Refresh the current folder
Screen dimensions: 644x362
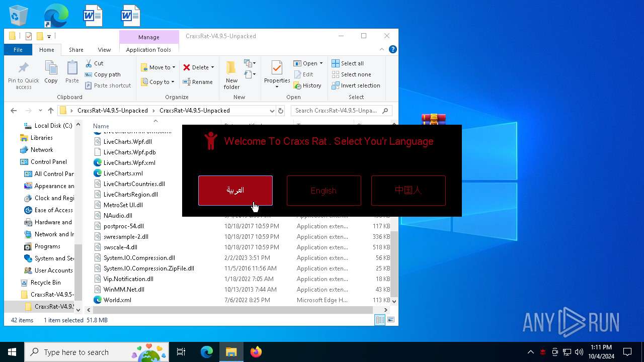[x=281, y=111]
